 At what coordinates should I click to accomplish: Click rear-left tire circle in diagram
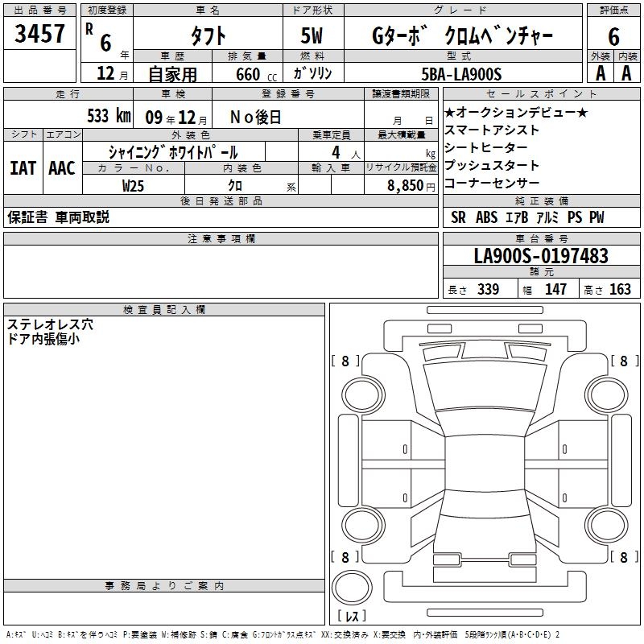[363, 526]
